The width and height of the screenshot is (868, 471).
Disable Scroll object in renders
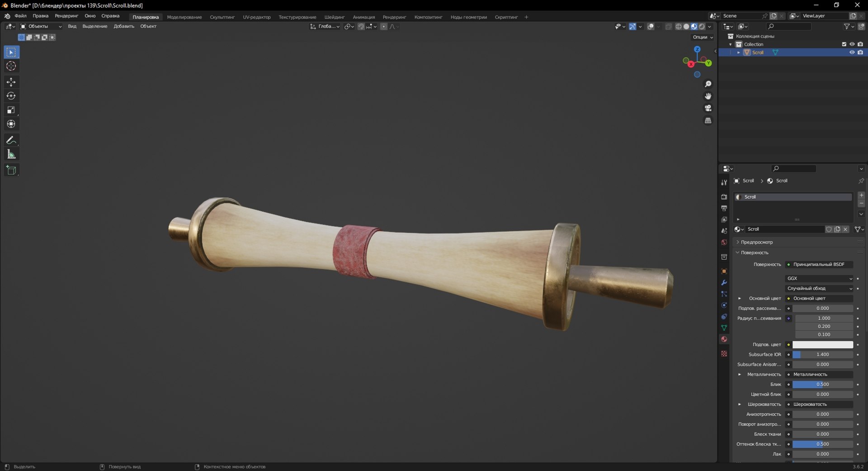(860, 52)
